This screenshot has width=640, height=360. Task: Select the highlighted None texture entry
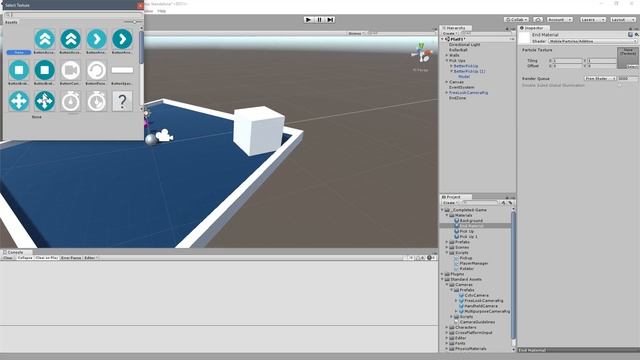click(x=19, y=52)
